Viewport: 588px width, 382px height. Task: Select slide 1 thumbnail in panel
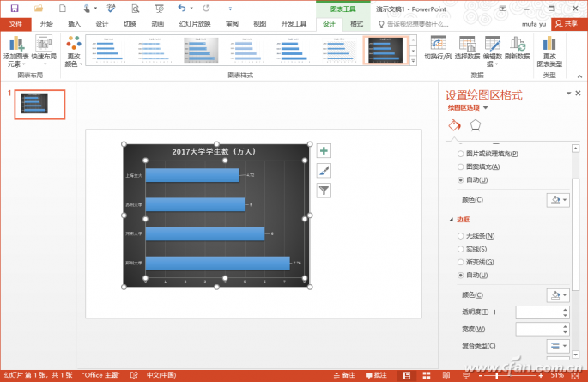click(39, 104)
